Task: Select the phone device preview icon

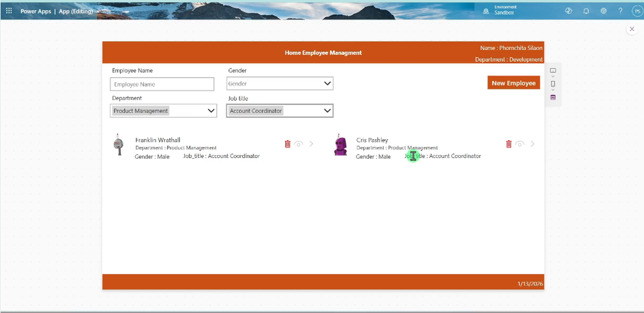Action: coord(553,84)
